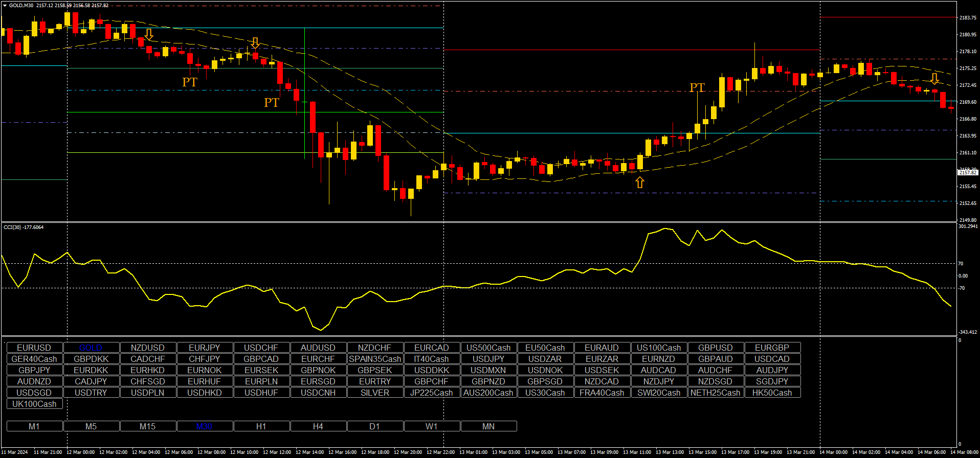Choose the W1 timeframe
980x458 pixels.
coord(432,426)
